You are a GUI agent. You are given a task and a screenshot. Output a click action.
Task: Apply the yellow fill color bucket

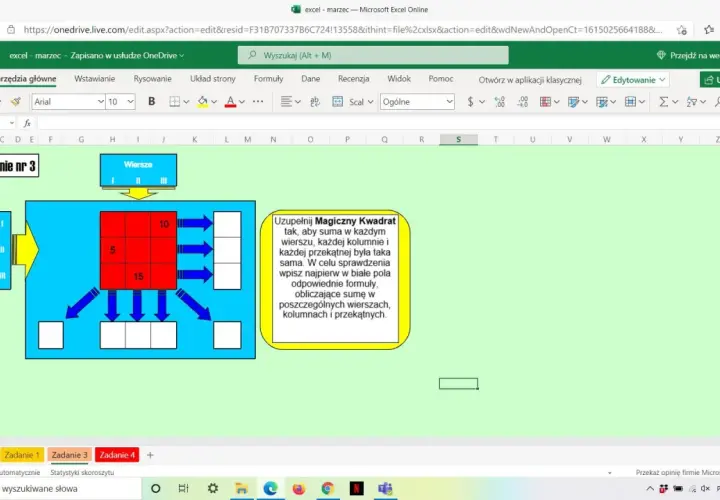coord(202,101)
